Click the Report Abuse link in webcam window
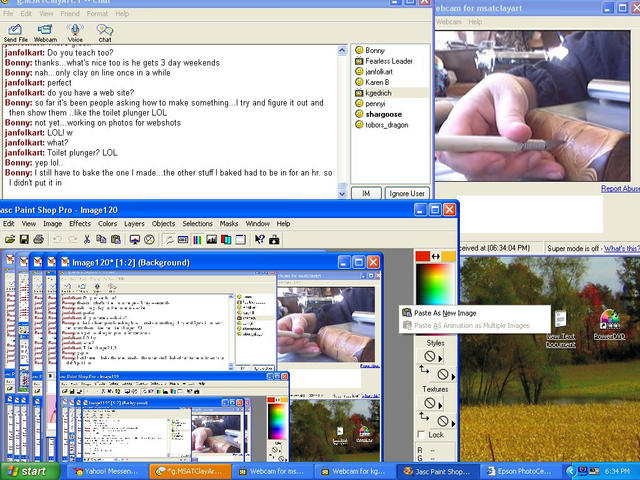 click(620, 189)
